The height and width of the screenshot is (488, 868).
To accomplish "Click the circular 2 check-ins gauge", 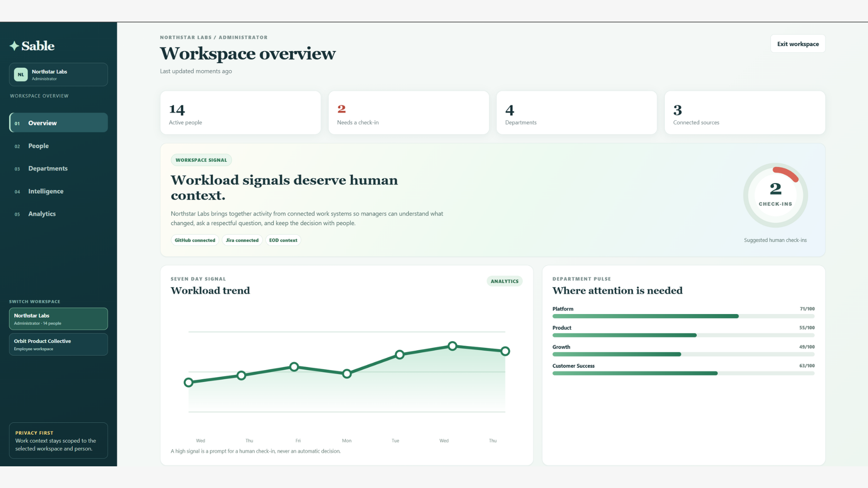I will coord(775,195).
